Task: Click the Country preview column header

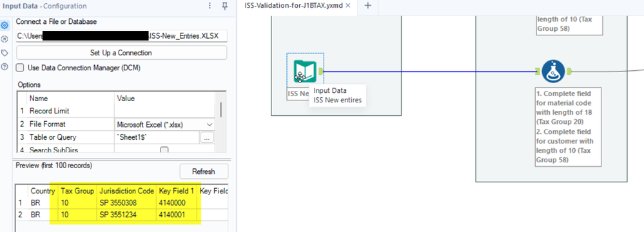Action: pyautogui.click(x=43, y=191)
